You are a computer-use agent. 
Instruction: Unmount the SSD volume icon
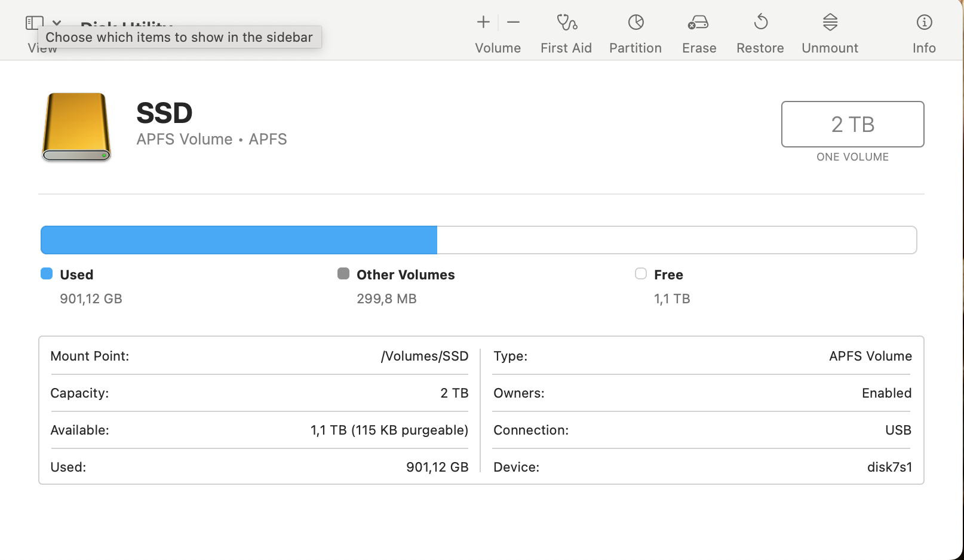[830, 22]
